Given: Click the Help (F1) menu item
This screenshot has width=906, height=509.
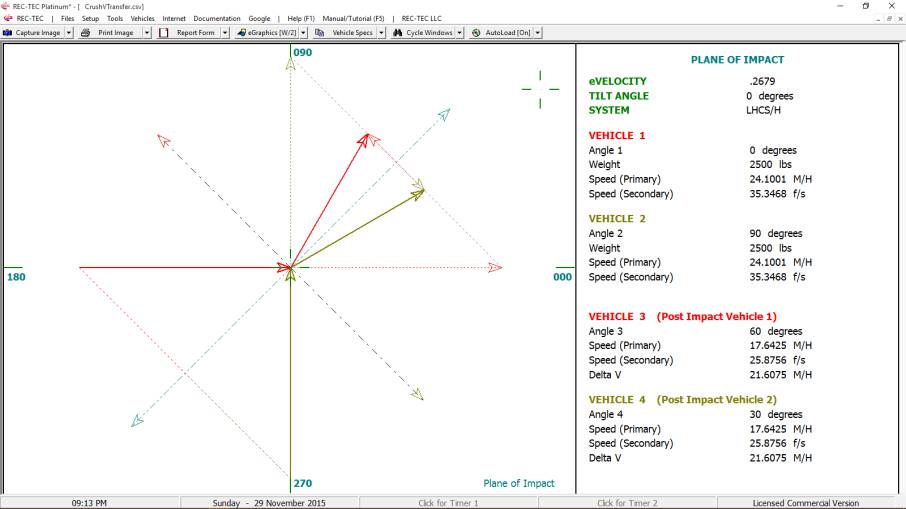Looking at the screenshot, I should pos(301,18).
